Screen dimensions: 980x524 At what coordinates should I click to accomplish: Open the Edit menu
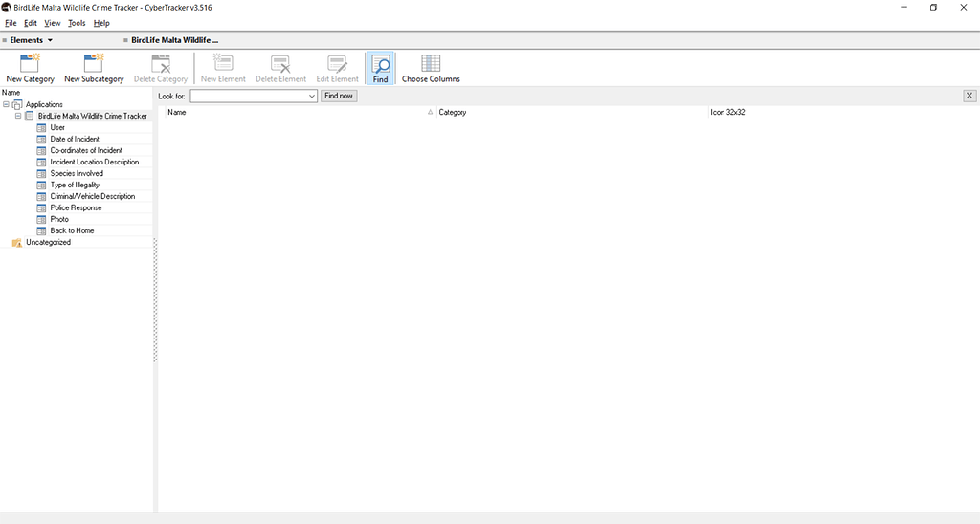(31, 23)
